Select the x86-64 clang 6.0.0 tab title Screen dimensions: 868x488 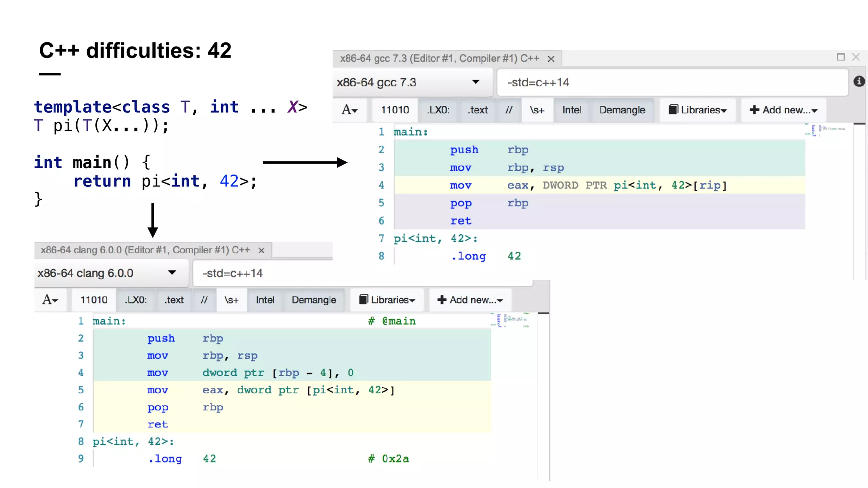pyautogui.click(x=145, y=250)
